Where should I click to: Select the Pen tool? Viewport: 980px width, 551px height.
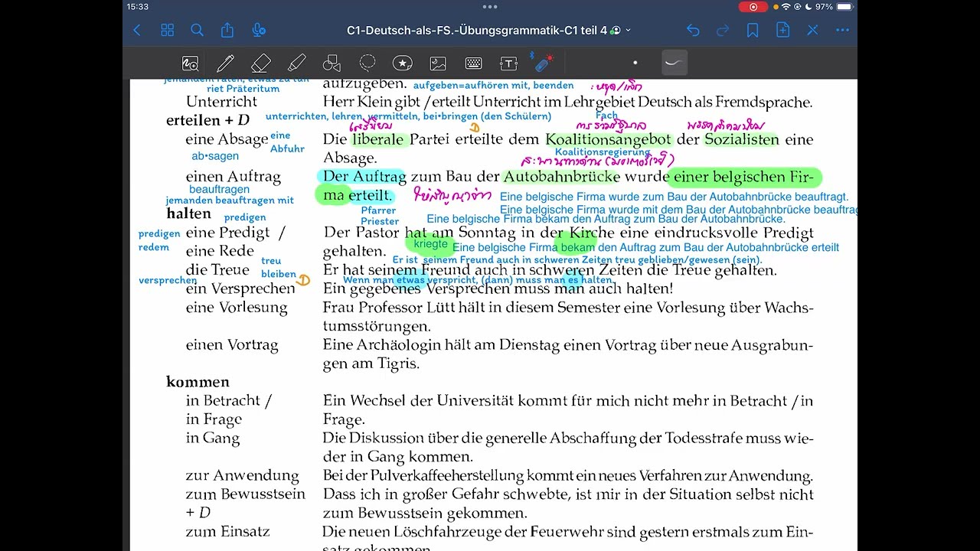click(x=225, y=63)
